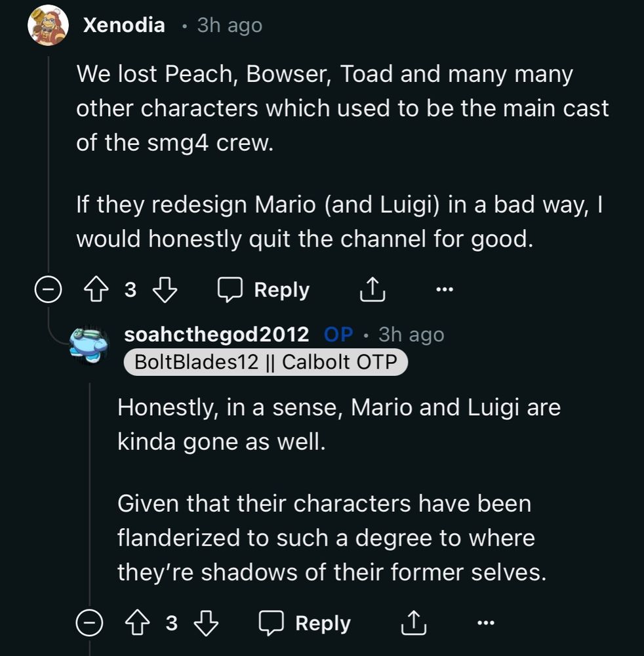Open more options on Xenodia's comment
Viewport: 644px width, 656px height.
pos(444,289)
